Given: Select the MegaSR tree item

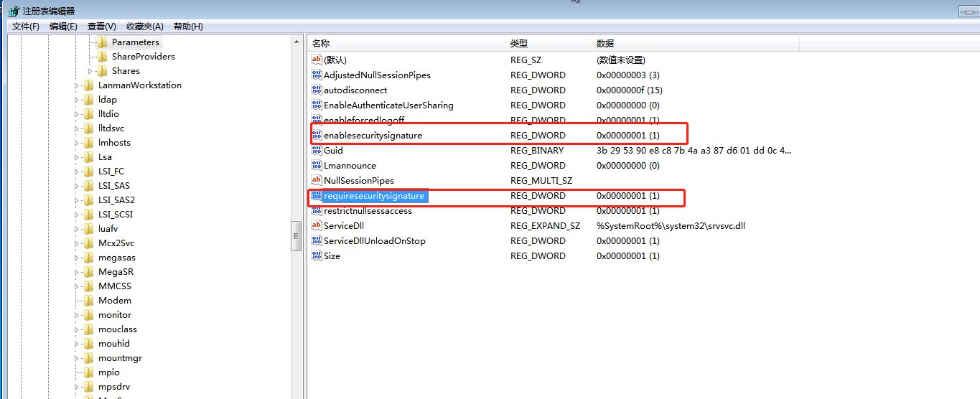Looking at the screenshot, I should coord(116,272).
